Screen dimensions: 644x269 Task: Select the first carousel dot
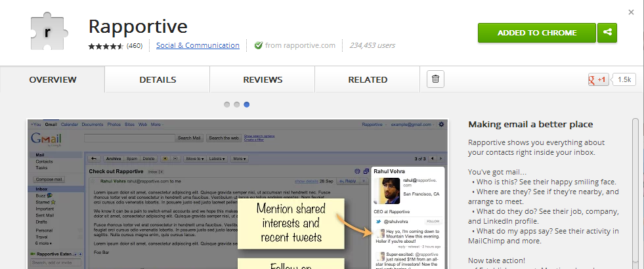pos(226,104)
